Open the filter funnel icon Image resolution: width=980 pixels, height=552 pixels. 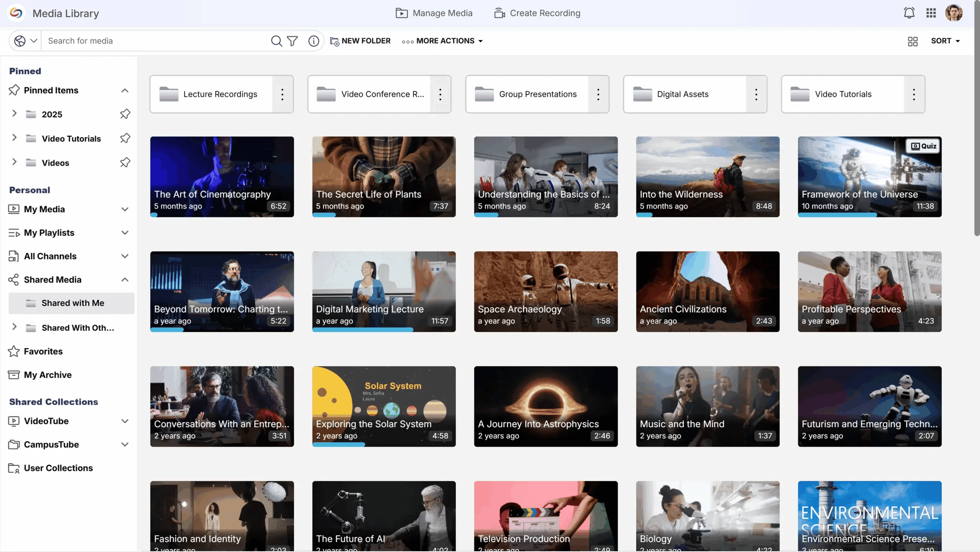[x=292, y=41]
